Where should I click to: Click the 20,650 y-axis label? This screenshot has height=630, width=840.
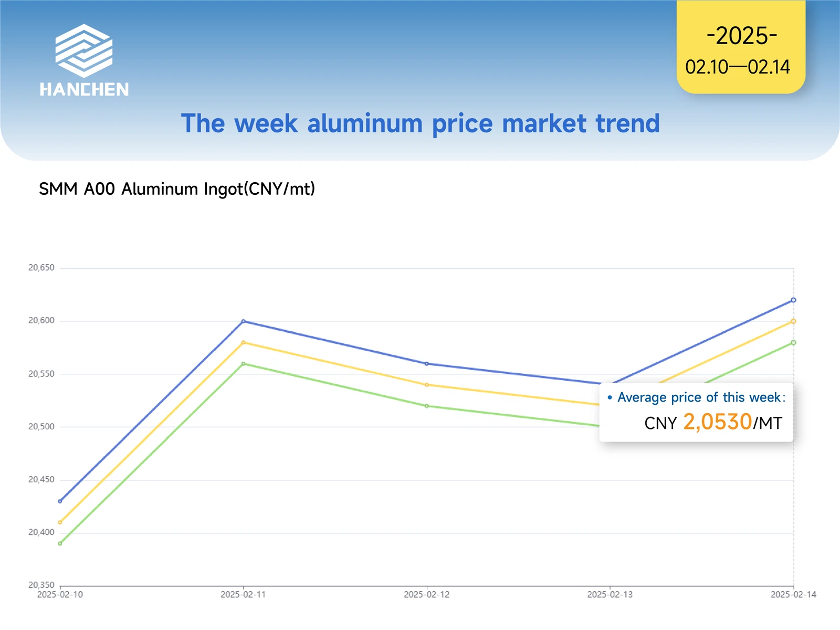(41, 268)
